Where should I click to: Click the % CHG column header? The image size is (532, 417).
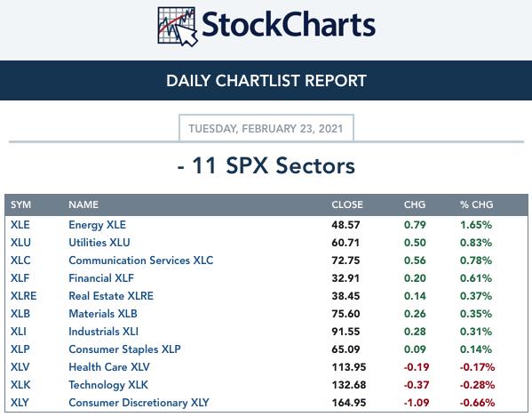tap(476, 204)
